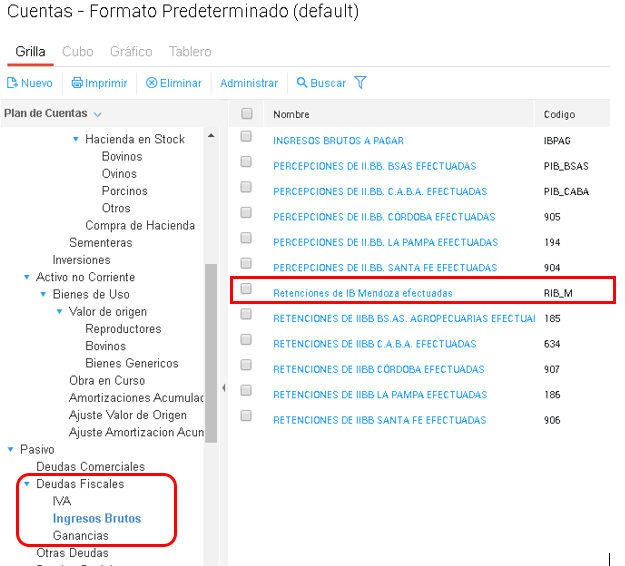625x566 pixels.
Task: Collapse the Pasivo tree node
Action: point(11,450)
